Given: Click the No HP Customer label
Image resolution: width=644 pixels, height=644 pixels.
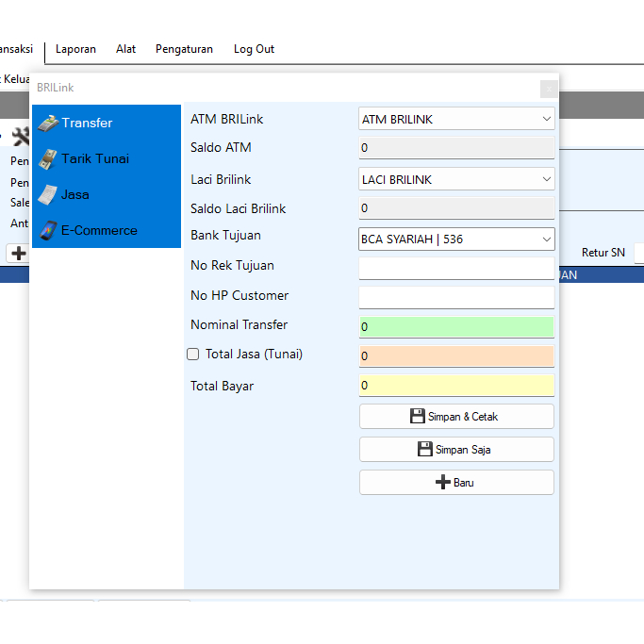Looking at the screenshot, I should (x=239, y=295).
